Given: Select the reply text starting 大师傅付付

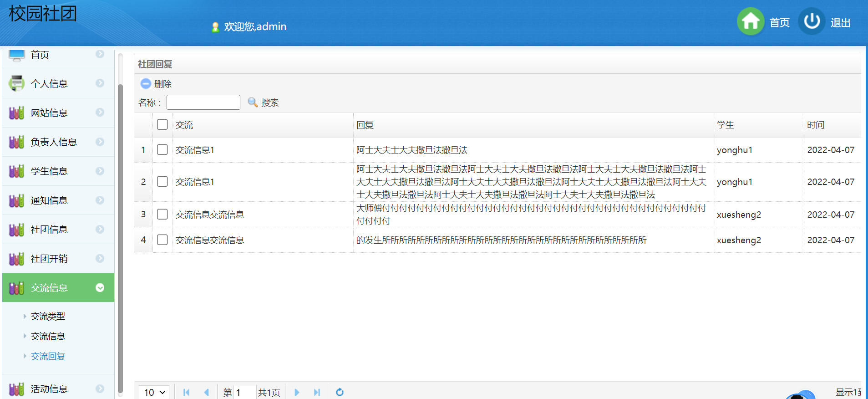Looking at the screenshot, I should [531, 215].
